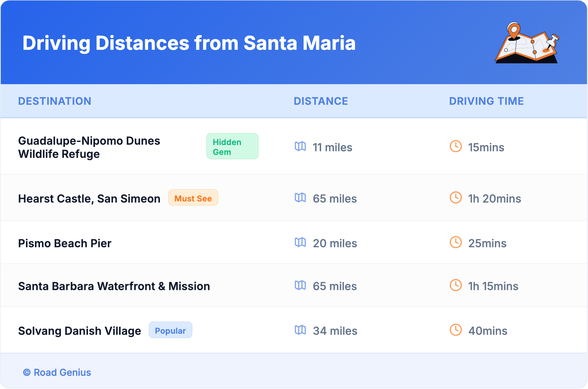Click the map icon beside 11 miles
588x389 pixels.
(x=300, y=147)
